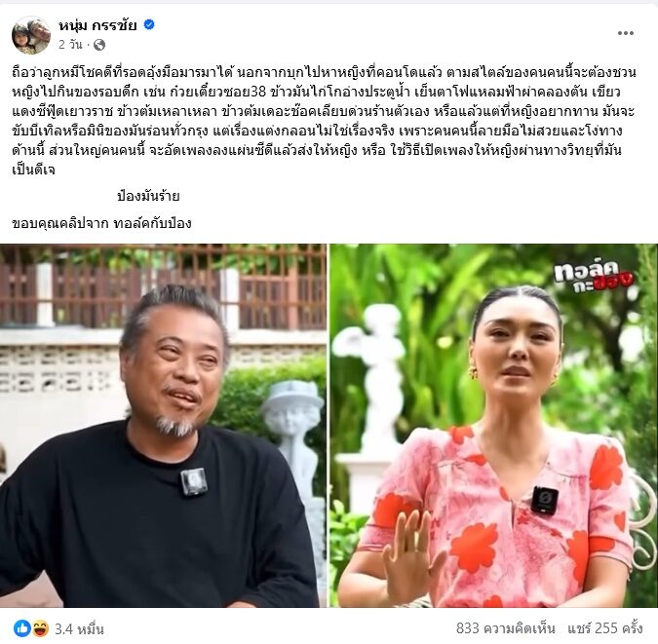Click the globe public-privacy icon

click(x=99, y=45)
